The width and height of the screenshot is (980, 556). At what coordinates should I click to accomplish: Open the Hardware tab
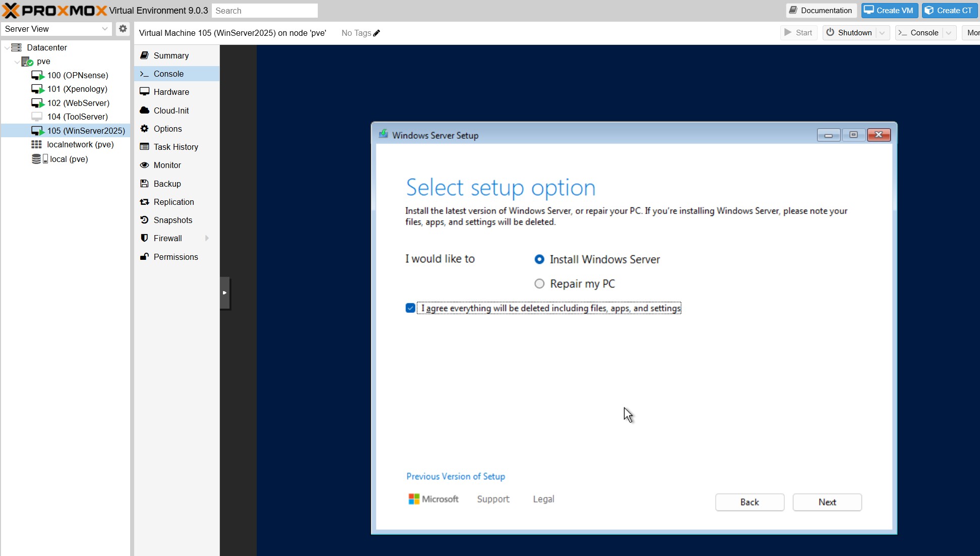171,92
